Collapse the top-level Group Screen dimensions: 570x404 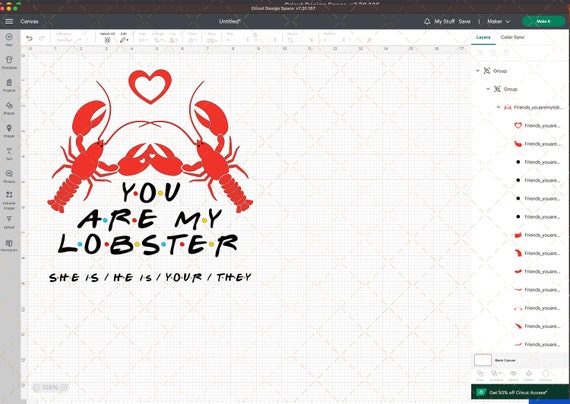[478, 71]
